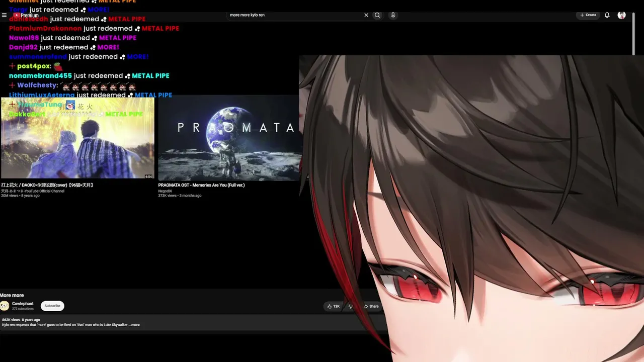Click the '863K views 8 years ago' text

pyautogui.click(x=21, y=320)
